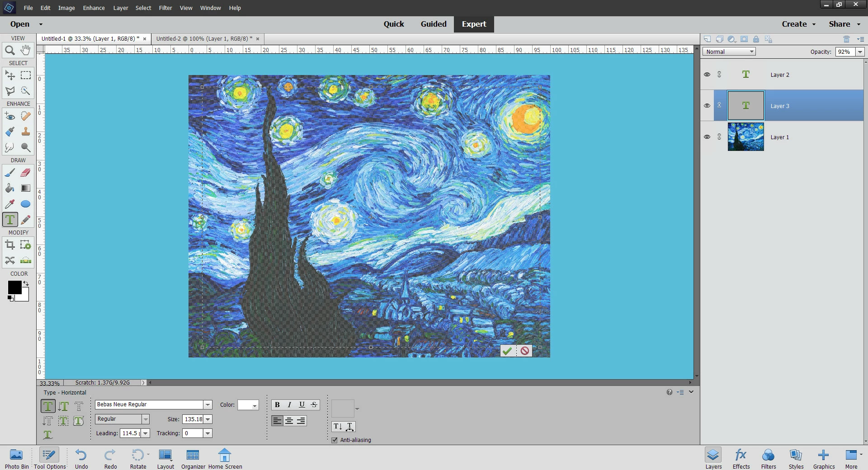Image resolution: width=868 pixels, height=470 pixels.
Task: Open the Normal blend mode dropdown
Action: coord(729,52)
